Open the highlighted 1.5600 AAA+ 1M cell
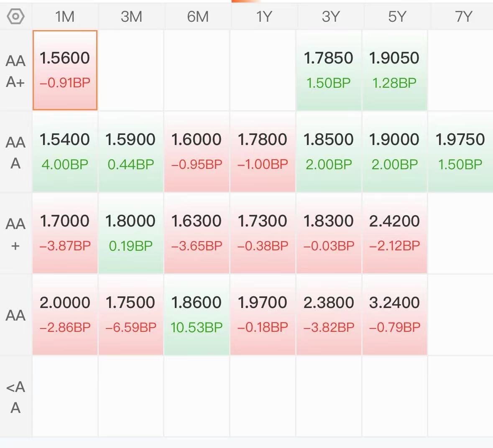Image resolution: width=493 pixels, height=448 pixels. coord(65,70)
